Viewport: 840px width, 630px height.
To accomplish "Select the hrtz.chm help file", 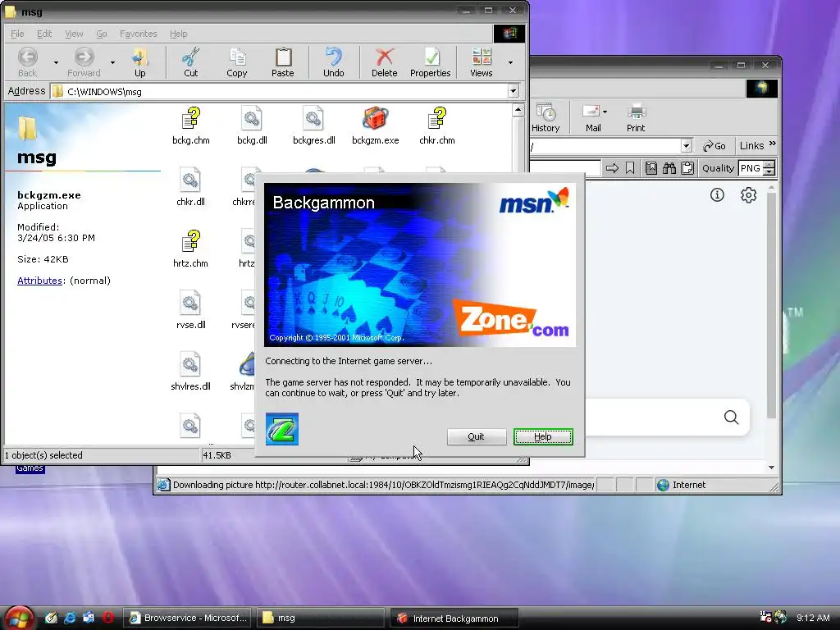I will tap(190, 249).
